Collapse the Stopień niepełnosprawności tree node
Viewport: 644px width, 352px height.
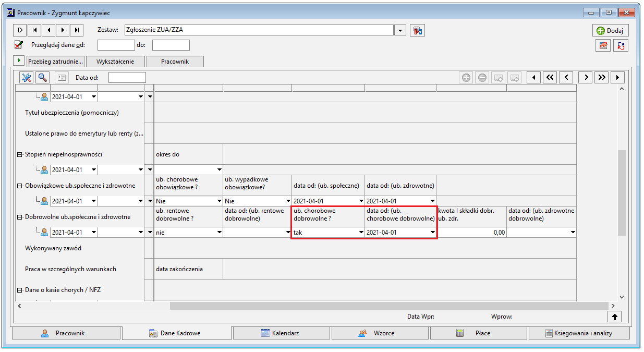point(20,154)
